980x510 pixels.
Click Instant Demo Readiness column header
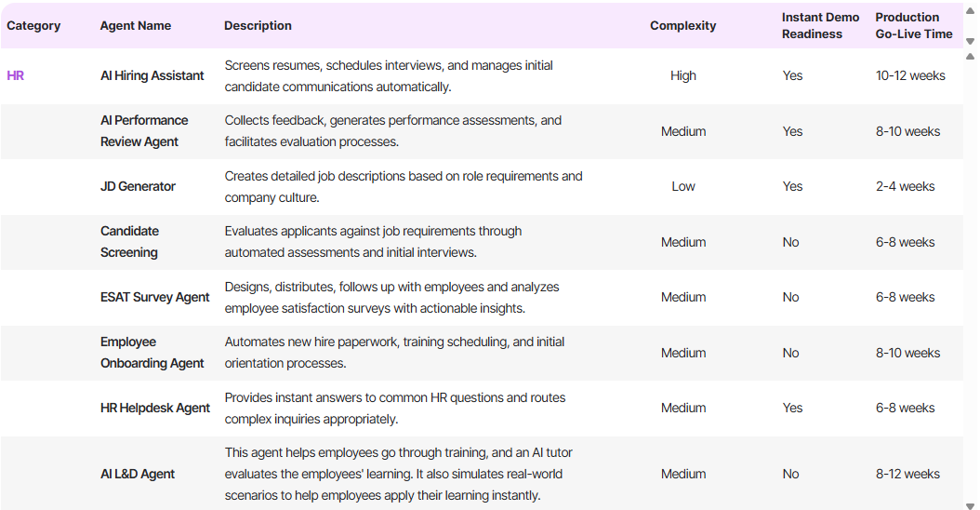coord(821,26)
